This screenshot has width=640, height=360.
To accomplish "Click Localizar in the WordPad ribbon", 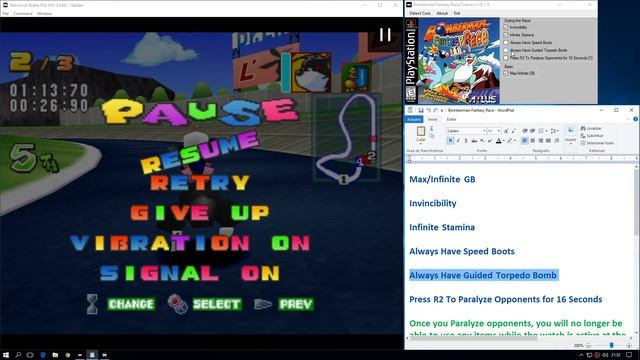I will click(x=591, y=129).
